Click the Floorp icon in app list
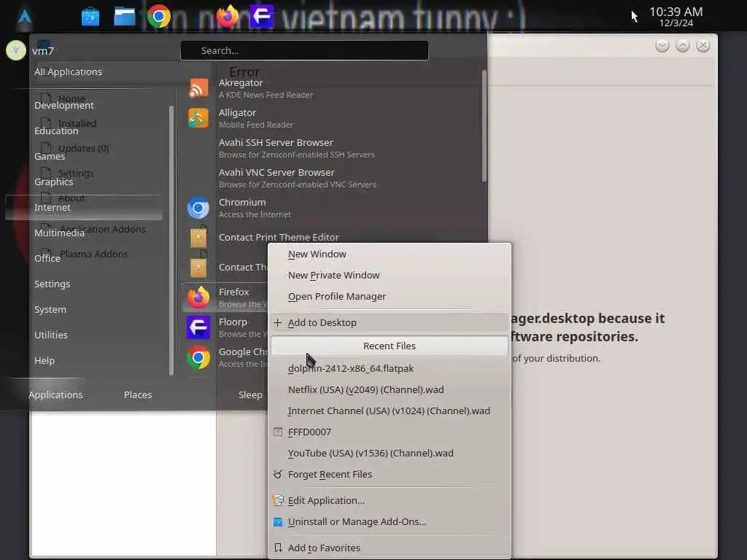This screenshot has height=560, width=747. point(198,327)
